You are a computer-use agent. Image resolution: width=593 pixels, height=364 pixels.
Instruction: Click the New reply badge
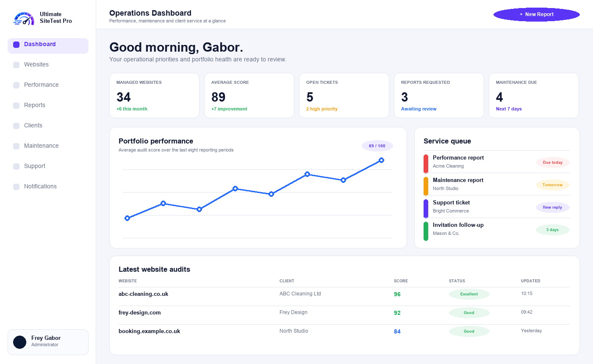tap(553, 207)
